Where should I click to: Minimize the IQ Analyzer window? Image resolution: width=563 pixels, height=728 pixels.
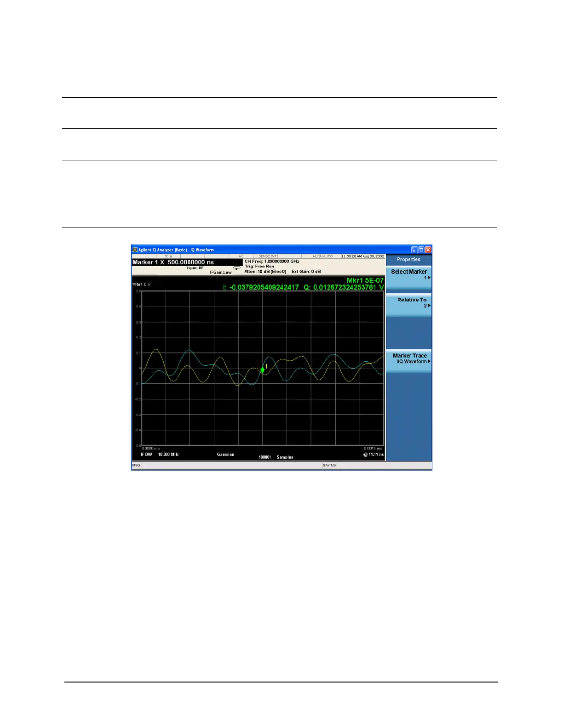414,250
